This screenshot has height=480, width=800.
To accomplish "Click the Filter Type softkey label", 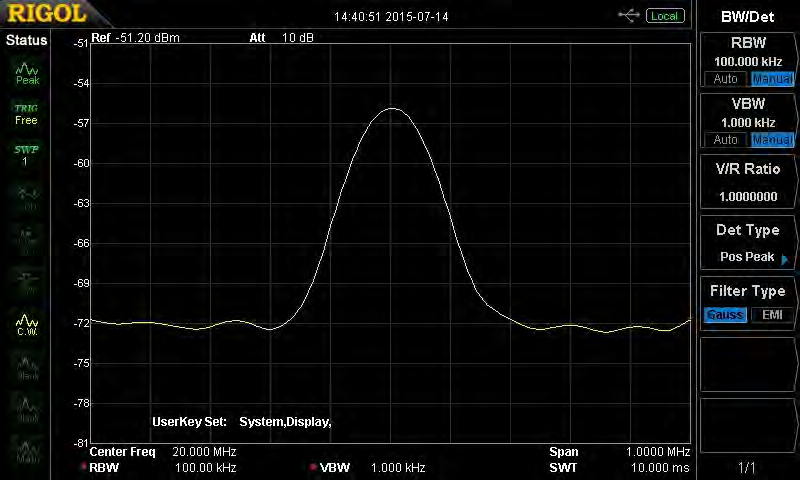I will click(747, 291).
